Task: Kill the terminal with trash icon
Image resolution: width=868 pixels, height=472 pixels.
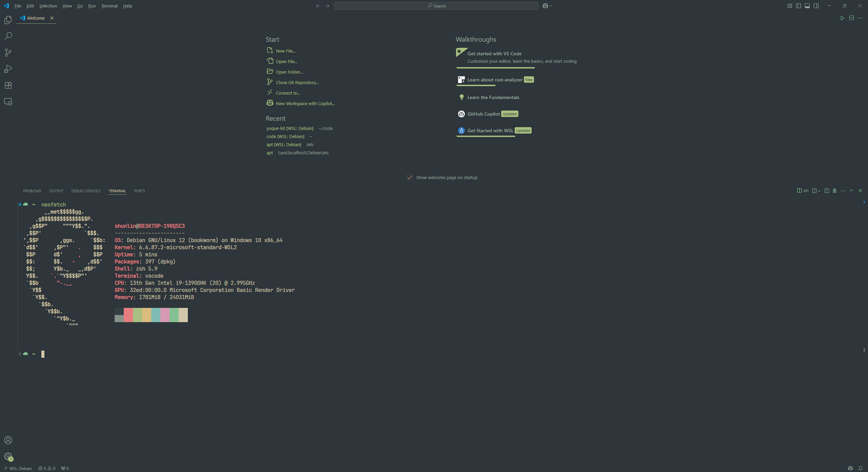Action: point(835,191)
